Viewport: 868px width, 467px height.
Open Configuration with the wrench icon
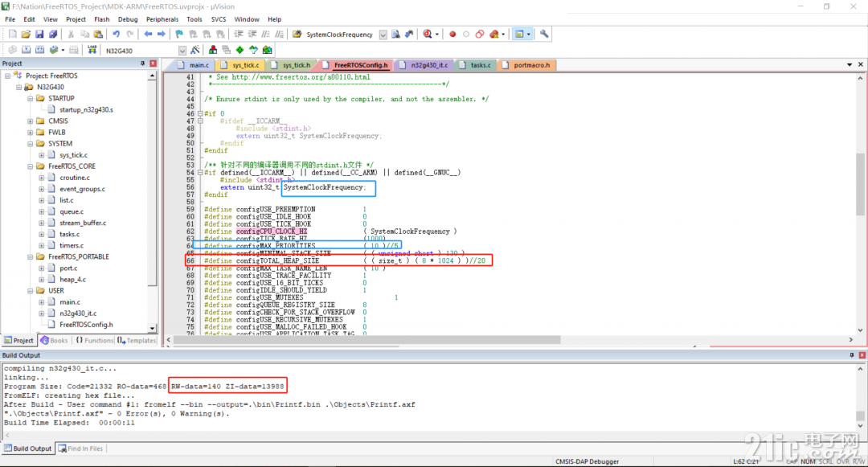click(x=544, y=35)
